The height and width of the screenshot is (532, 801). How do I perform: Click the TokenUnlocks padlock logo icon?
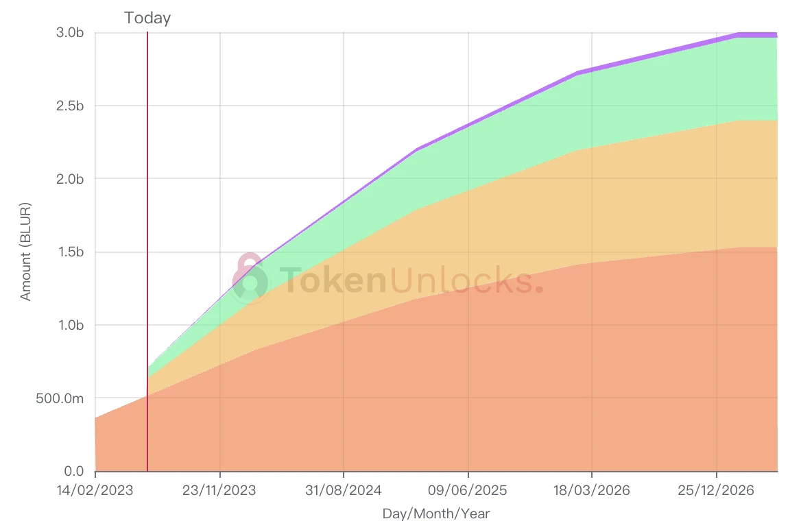248,279
